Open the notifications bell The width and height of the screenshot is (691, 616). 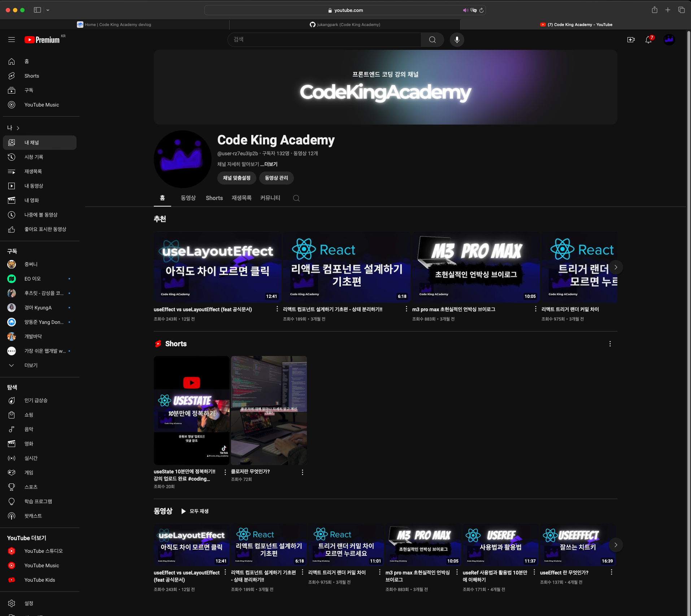(648, 40)
